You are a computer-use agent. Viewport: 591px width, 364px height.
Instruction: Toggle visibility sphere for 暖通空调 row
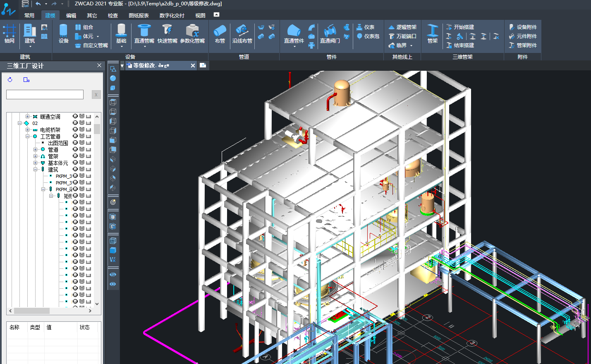click(x=75, y=117)
